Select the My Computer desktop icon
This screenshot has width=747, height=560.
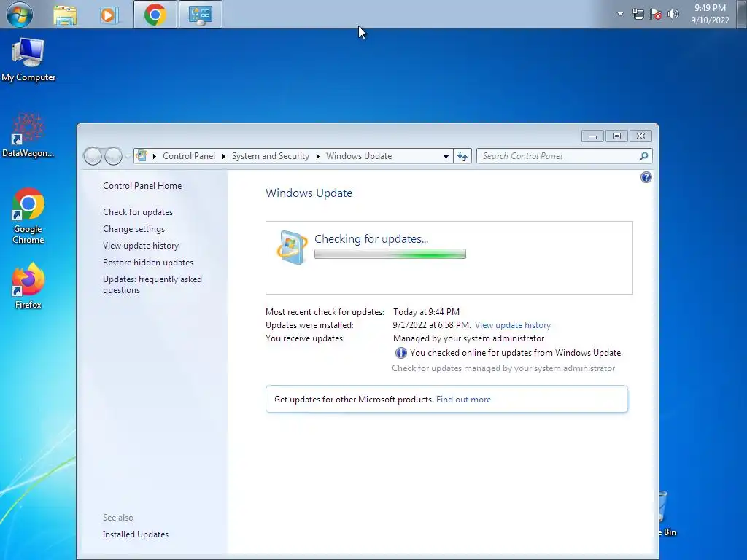[x=28, y=60]
